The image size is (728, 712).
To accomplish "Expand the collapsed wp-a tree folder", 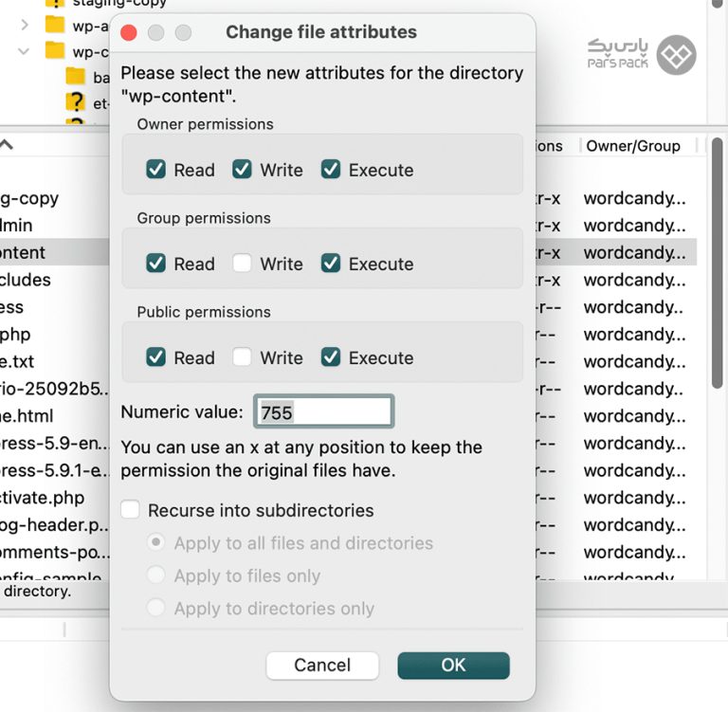I will tap(25, 25).
